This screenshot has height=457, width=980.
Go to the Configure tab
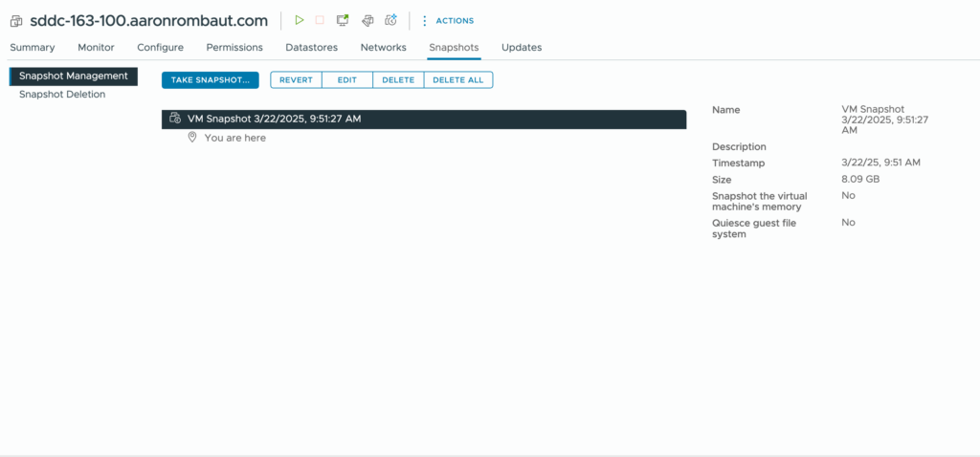[160, 48]
